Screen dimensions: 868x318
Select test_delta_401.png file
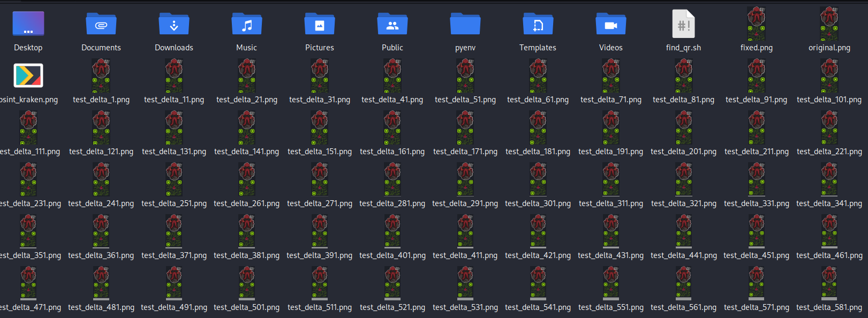coord(393,232)
